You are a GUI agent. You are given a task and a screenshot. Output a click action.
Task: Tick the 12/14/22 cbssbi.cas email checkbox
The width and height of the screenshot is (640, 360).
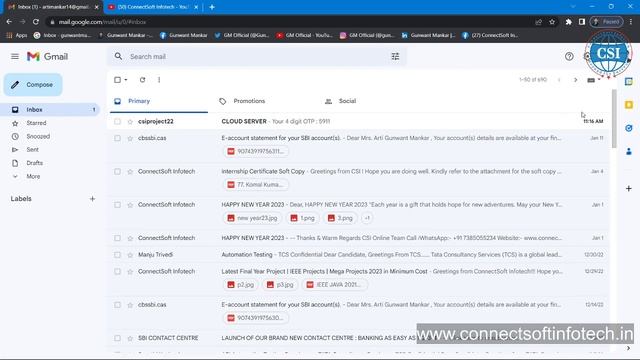[118, 305]
